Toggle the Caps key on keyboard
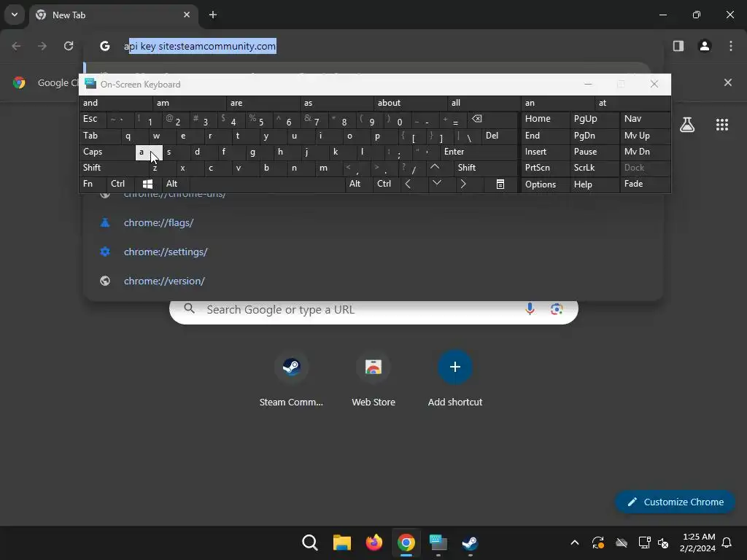 tap(107, 152)
